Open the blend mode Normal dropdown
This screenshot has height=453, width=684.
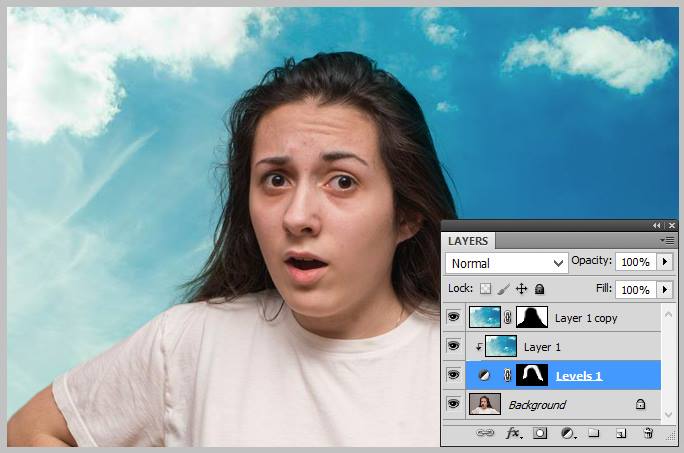[506, 263]
